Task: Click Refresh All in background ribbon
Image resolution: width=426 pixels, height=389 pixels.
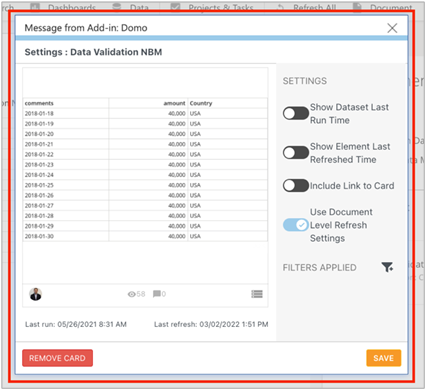Action: pos(306,7)
